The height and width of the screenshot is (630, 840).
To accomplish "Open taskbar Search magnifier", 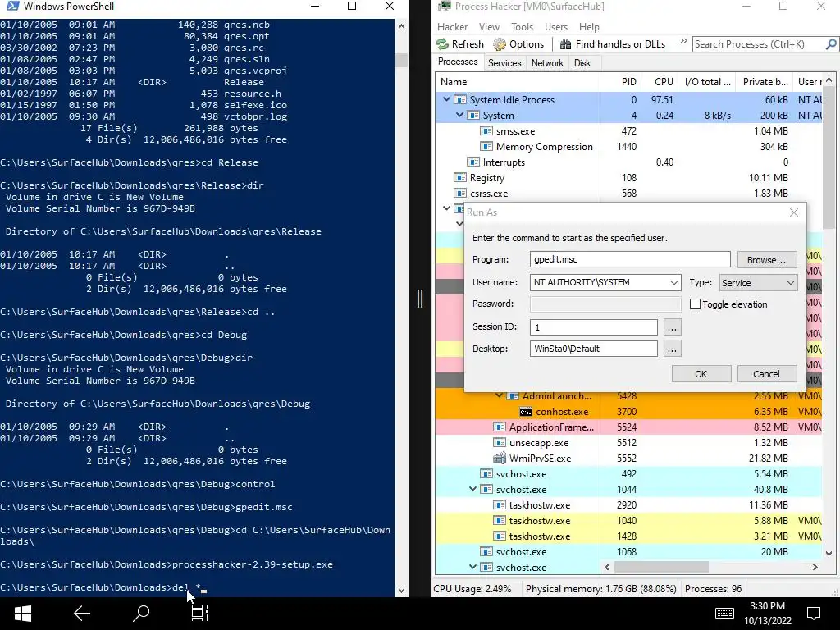I will [141, 613].
